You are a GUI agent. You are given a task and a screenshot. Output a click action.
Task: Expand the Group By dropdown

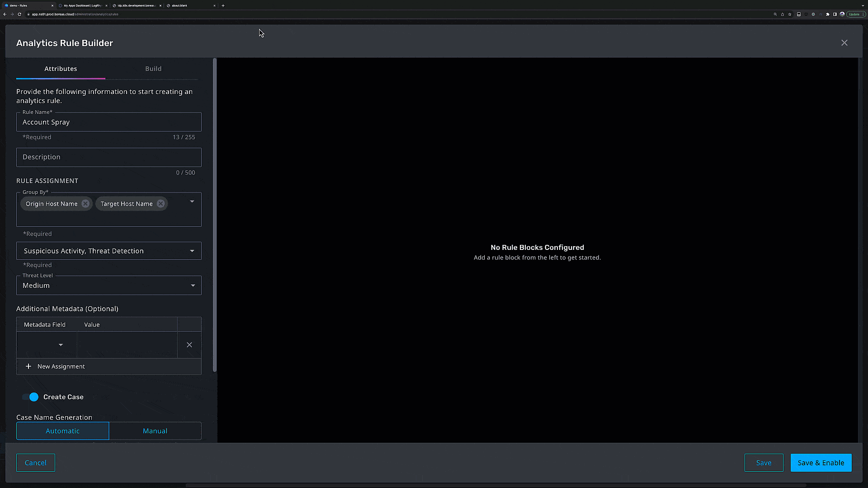(192, 202)
